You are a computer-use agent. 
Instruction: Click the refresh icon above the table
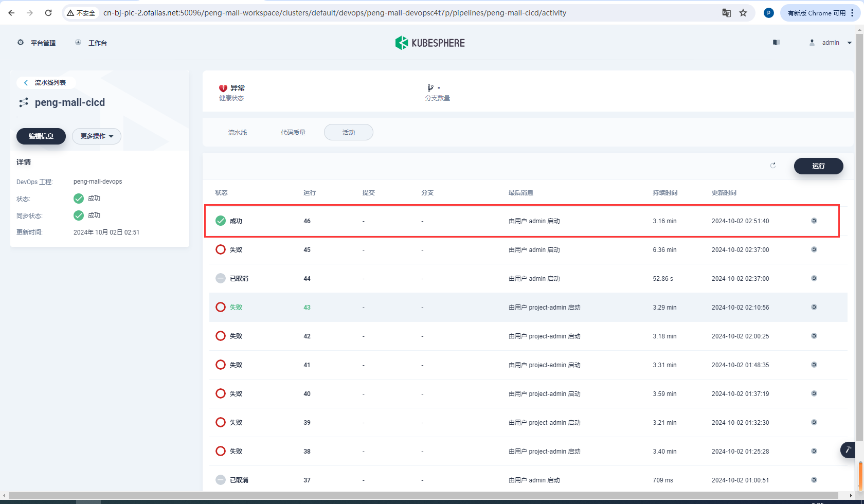click(x=773, y=166)
